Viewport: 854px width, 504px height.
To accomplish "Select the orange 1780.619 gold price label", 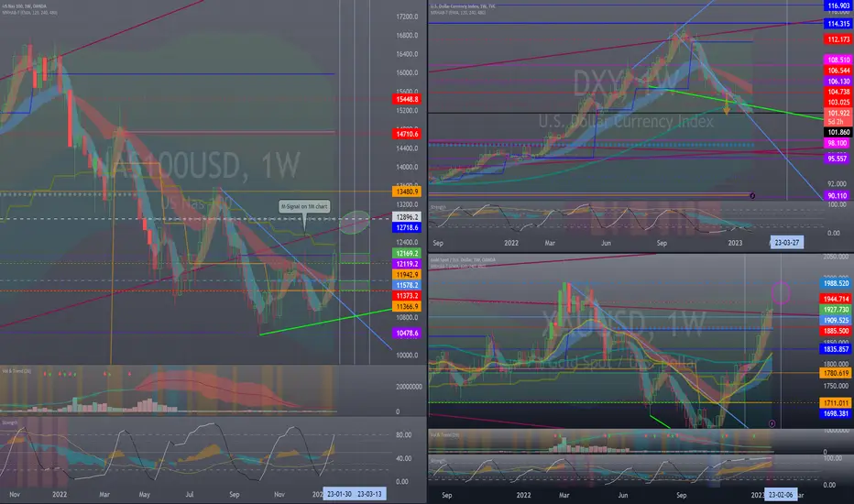I will pos(836,373).
